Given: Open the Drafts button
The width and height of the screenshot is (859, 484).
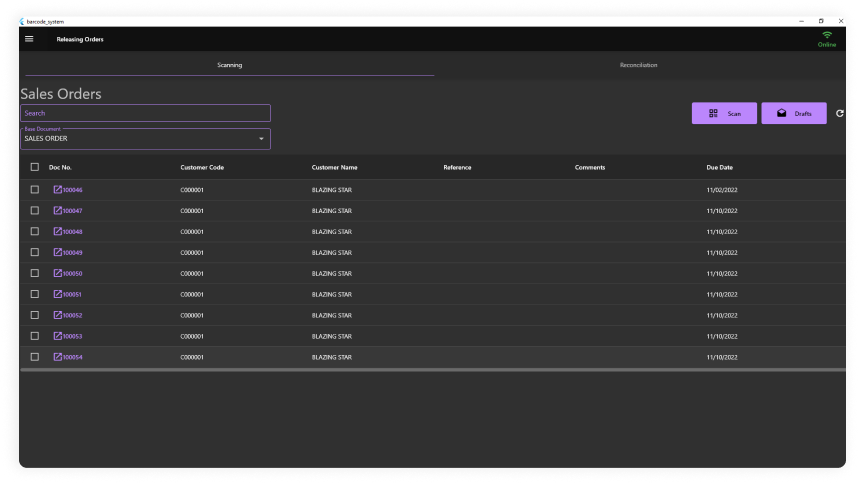Looking at the screenshot, I should (x=794, y=113).
